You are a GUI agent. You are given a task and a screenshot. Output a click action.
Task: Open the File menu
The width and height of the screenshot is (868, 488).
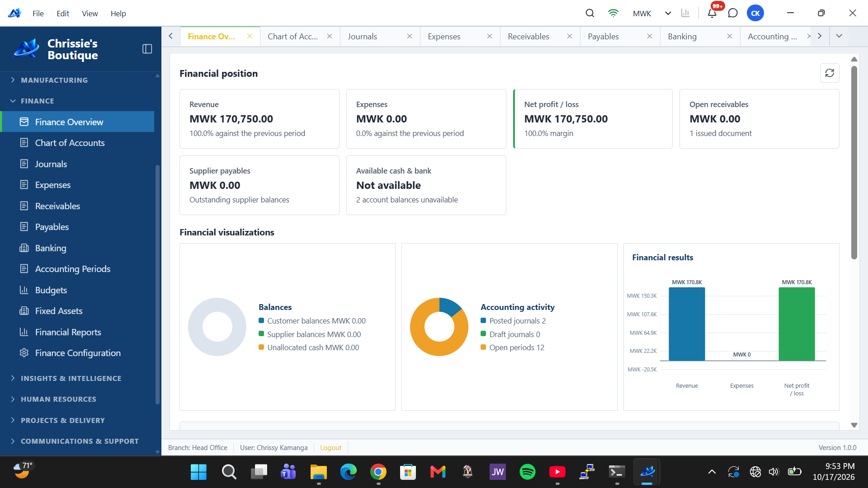click(38, 14)
